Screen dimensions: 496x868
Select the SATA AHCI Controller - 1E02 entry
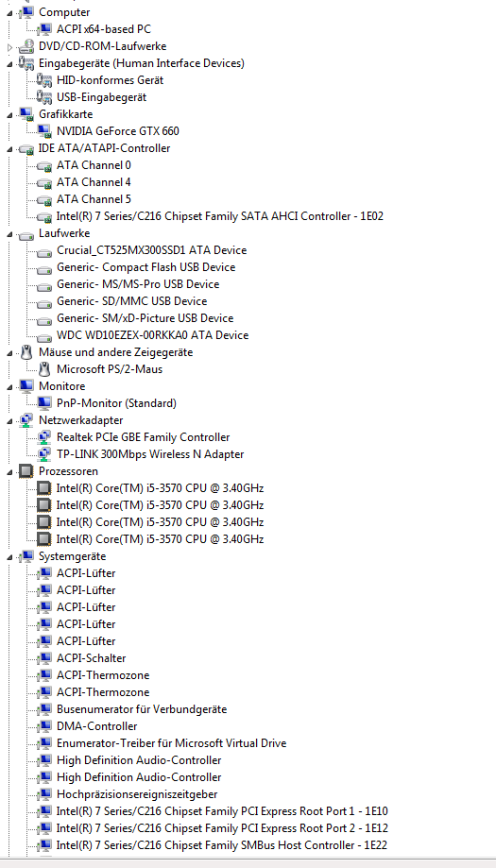220,216
